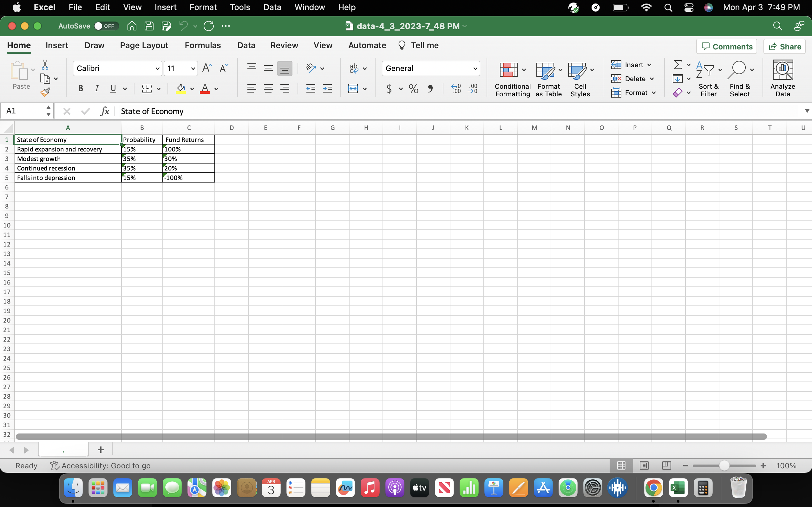The width and height of the screenshot is (812, 507).
Task: Toggle underline formatting
Action: point(112,88)
